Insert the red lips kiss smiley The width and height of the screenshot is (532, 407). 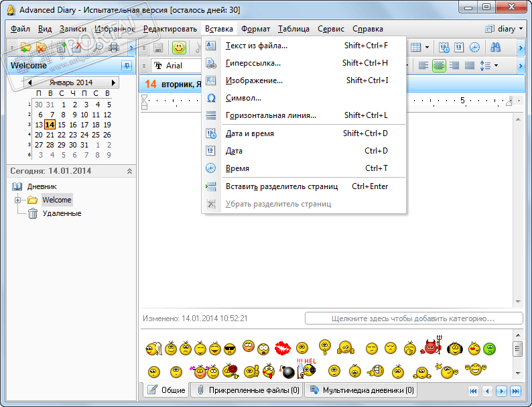282,348
